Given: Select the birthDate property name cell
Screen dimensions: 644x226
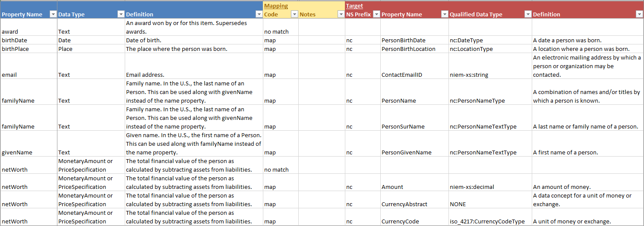Looking at the screenshot, I should (x=28, y=40).
